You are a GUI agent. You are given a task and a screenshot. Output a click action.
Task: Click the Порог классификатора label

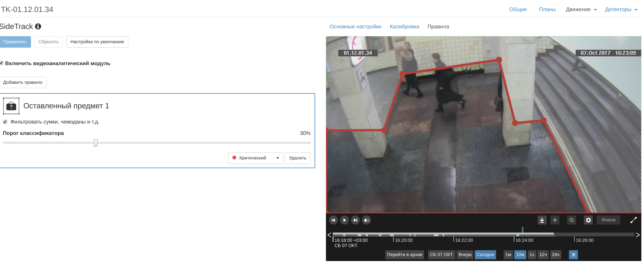(33, 133)
